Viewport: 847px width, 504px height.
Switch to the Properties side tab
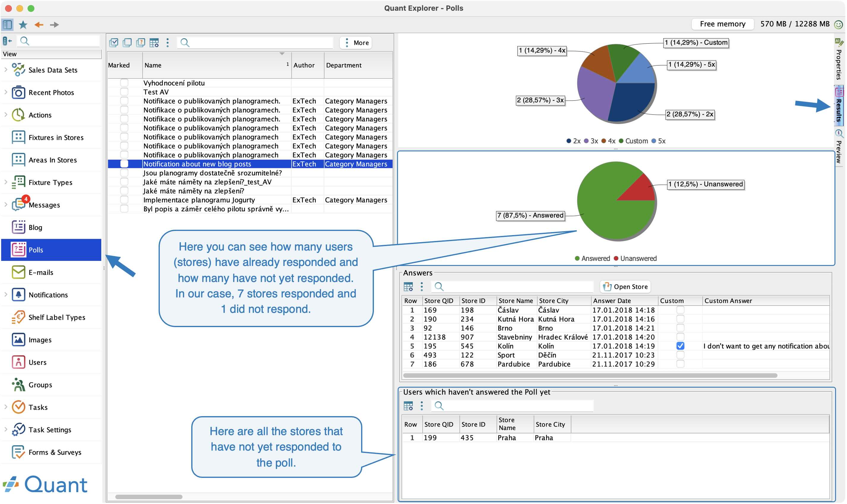pos(839,59)
